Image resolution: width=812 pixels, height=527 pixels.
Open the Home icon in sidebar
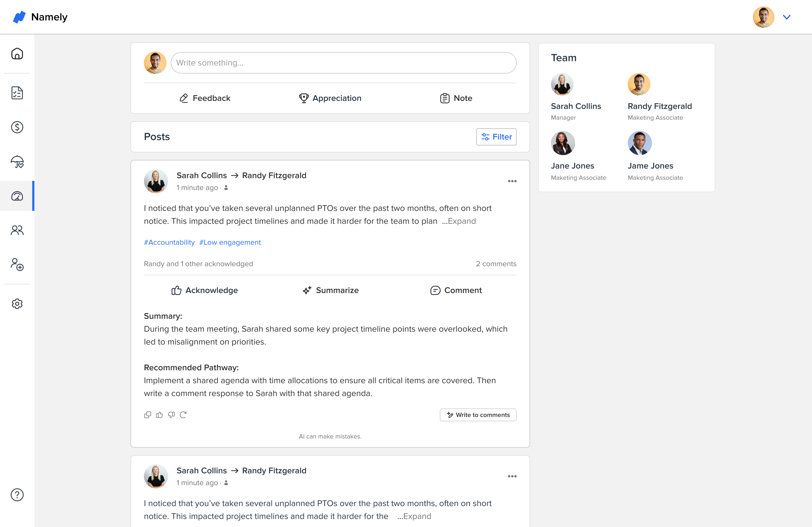click(x=17, y=54)
